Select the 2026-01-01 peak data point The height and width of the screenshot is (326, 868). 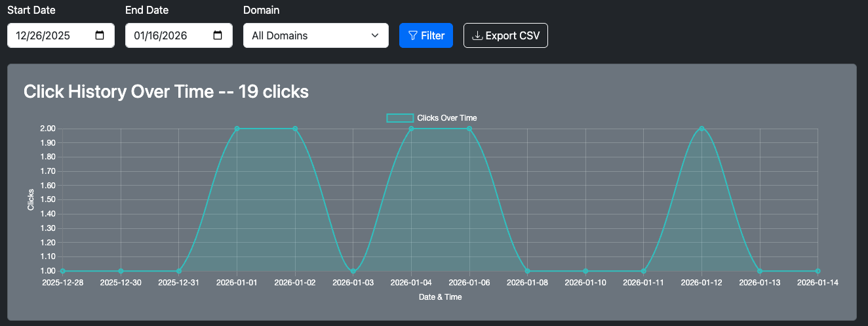click(x=237, y=129)
